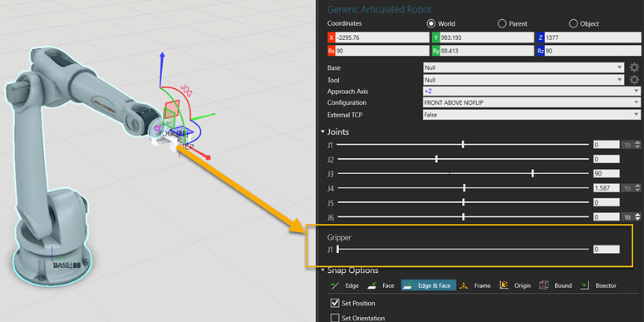Click the J6 turn stepper

[632, 216]
